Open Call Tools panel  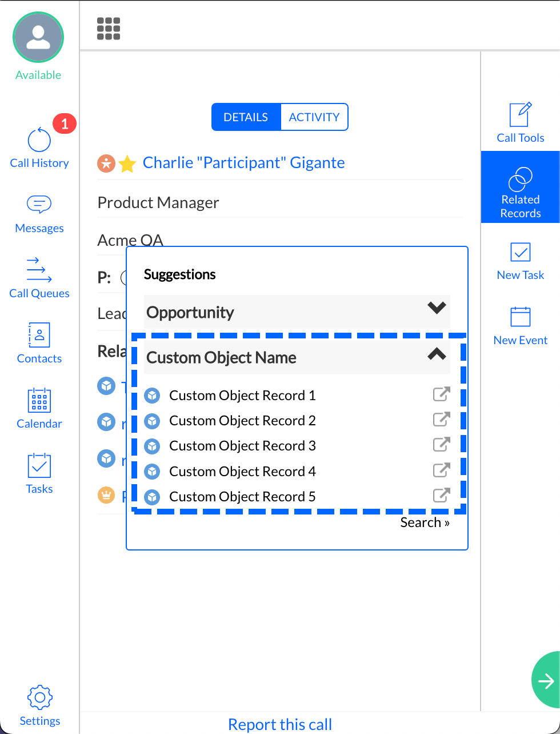click(x=520, y=123)
